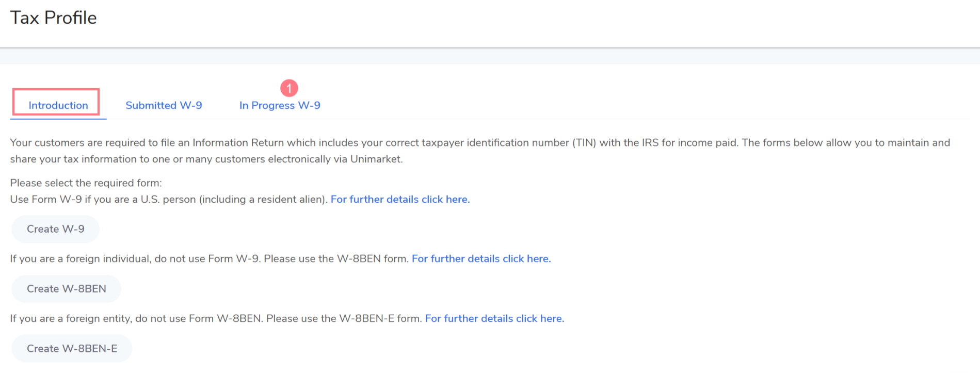Open further details link for Form W-9

coord(400,200)
